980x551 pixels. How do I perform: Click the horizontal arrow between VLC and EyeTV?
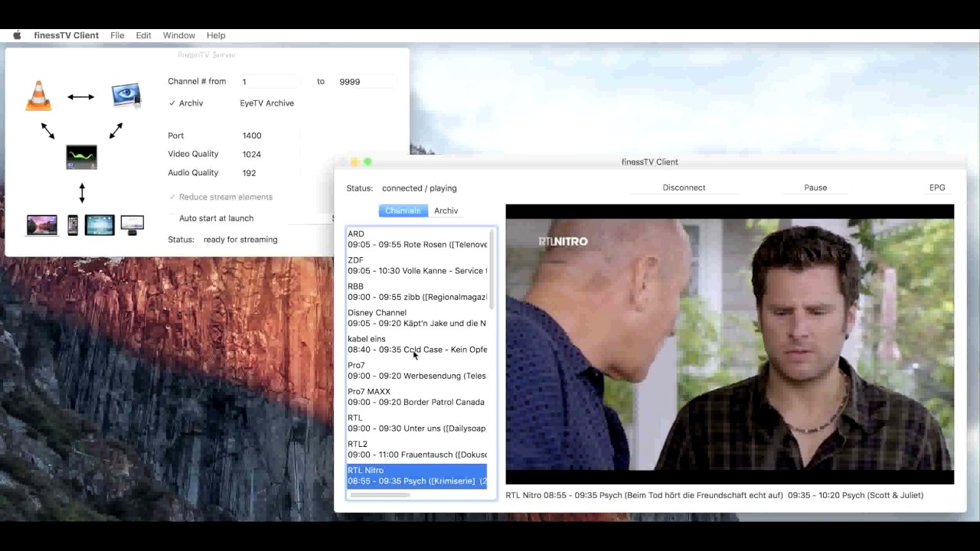pyautogui.click(x=80, y=96)
